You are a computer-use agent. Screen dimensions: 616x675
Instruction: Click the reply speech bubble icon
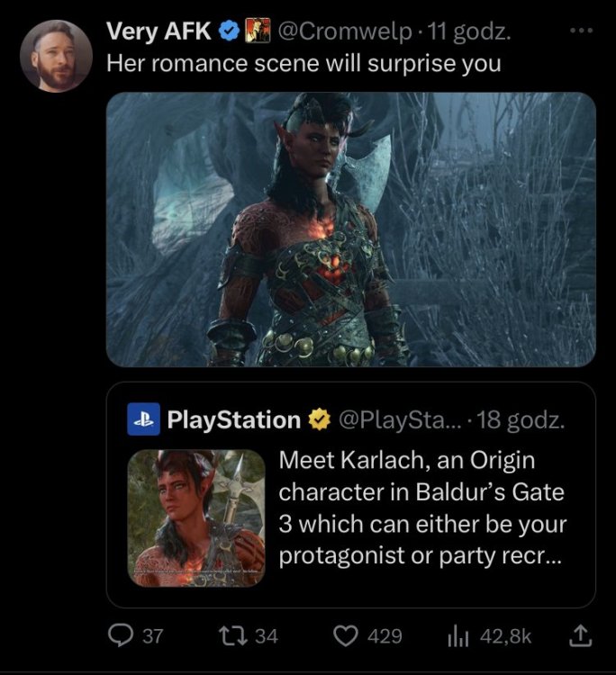[x=121, y=636]
